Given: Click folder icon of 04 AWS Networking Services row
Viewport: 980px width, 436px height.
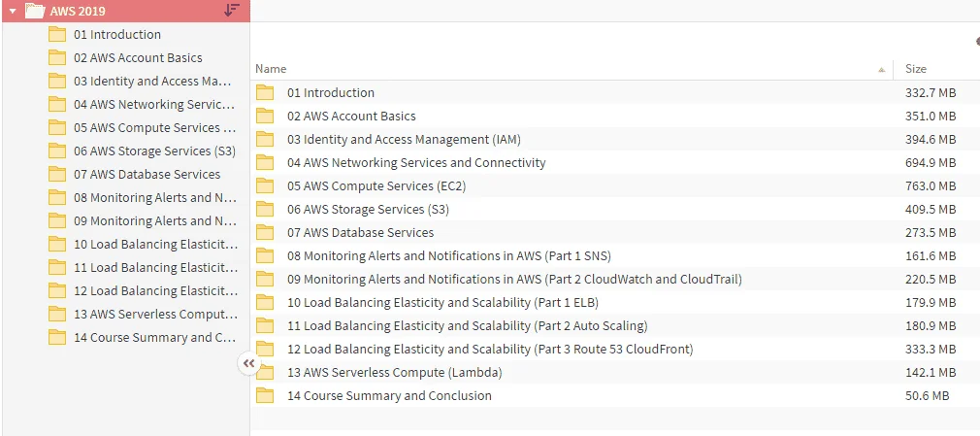Looking at the screenshot, I should point(265,162).
